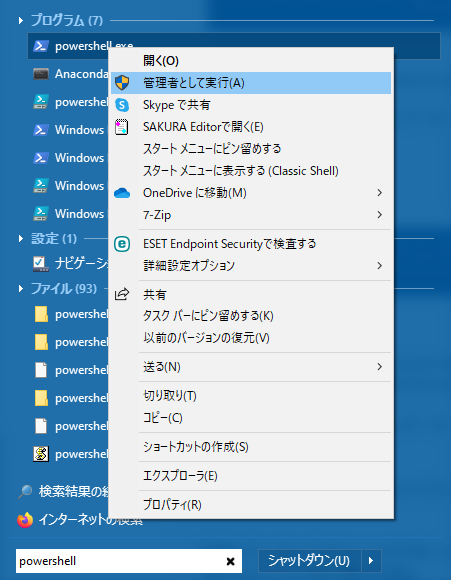
Task: Open プロパティ(R)
Action: (251, 505)
